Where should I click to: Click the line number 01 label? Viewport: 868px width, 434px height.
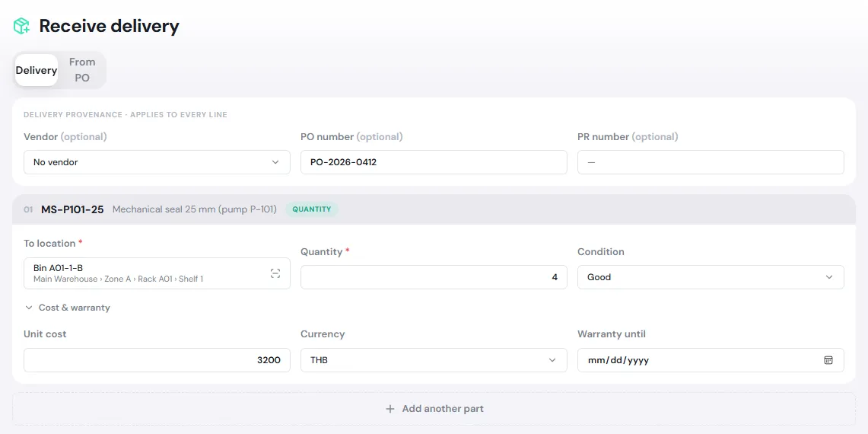click(x=28, y=209)
